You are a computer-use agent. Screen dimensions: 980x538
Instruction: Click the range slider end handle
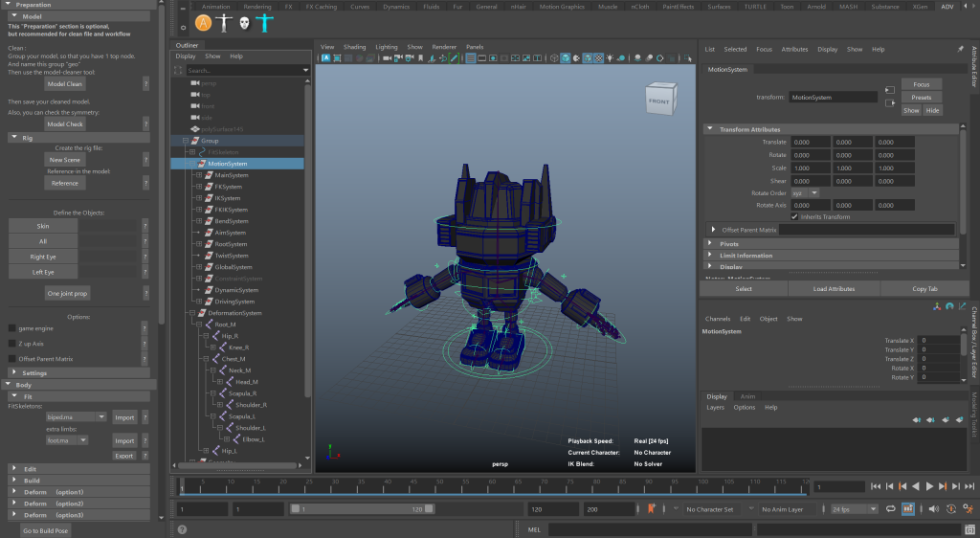coord(429,509)
